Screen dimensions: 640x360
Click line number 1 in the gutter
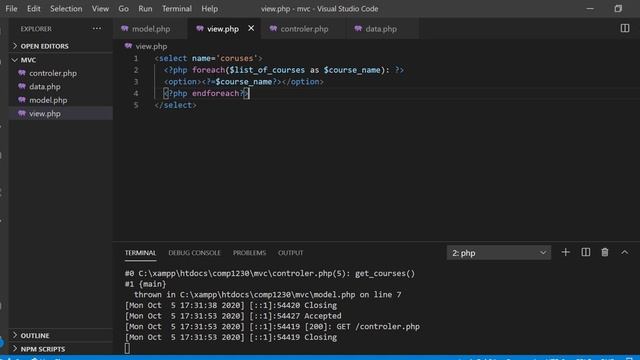tap(136, 58)
